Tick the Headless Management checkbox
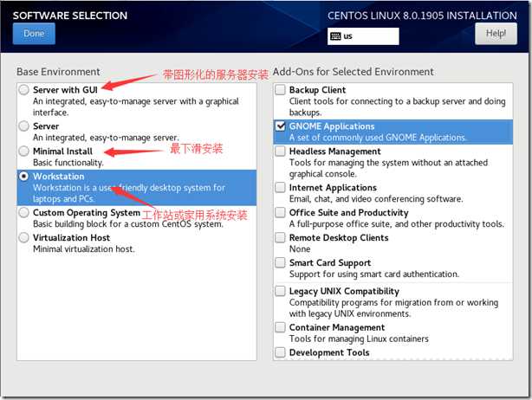The image size is (532, 400). [280, 152]
